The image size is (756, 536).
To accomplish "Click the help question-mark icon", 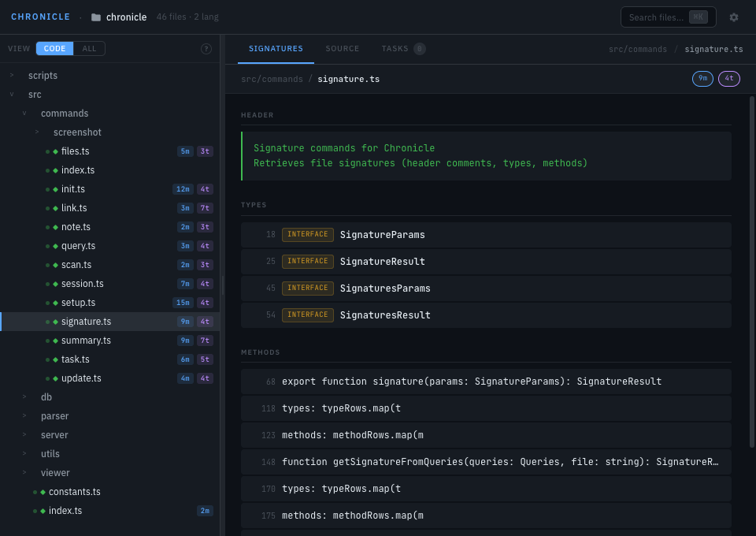I will [x=206, y=49].
